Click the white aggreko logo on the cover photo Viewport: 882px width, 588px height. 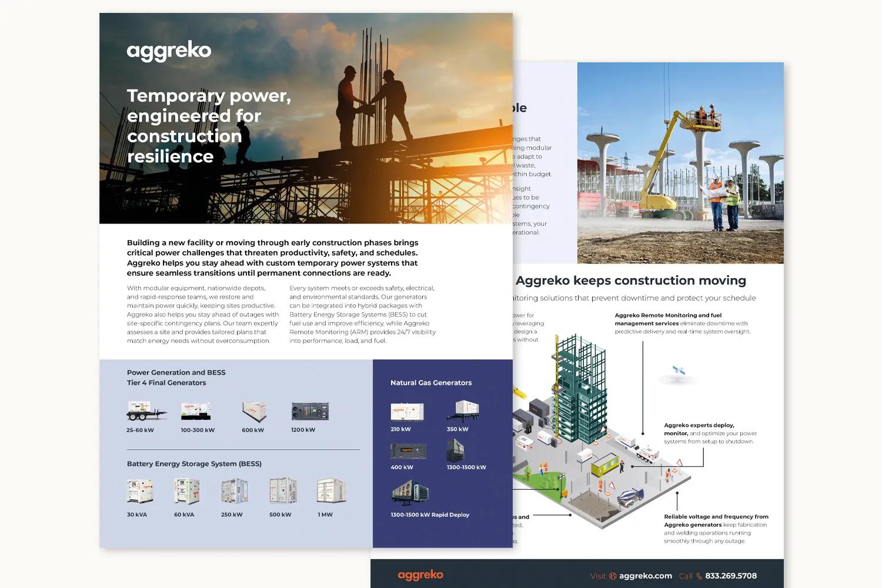(x=169, y=52)
